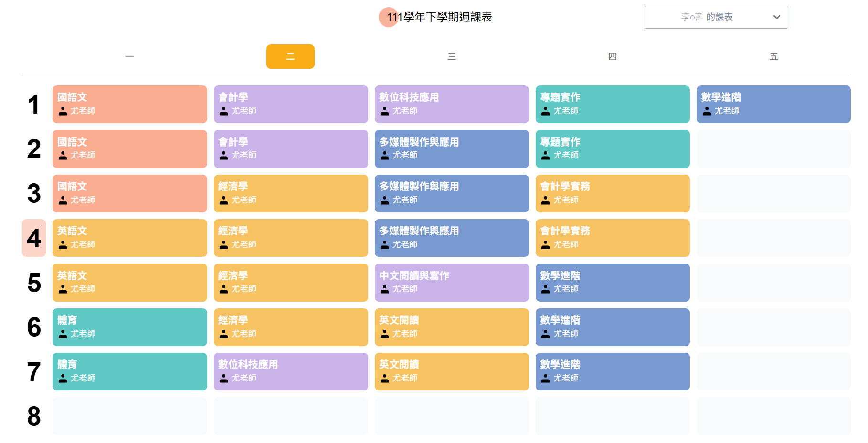Click teacher icon in Wednesday period 6 英文閱讀
The width and height of the screenshot is (868, 443).
click(384, 334)
